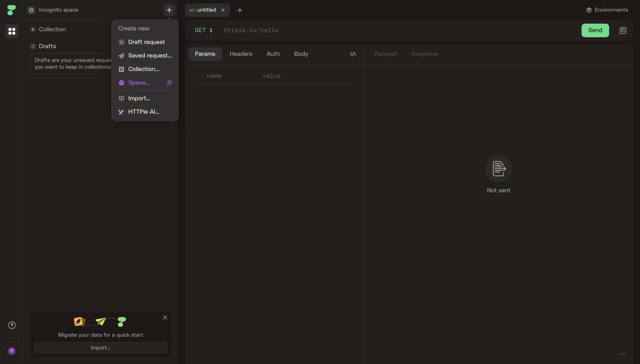Click the Incognito space cube icon
The image size is (640, 364).
pyautogui.click(x=31, y=10)
